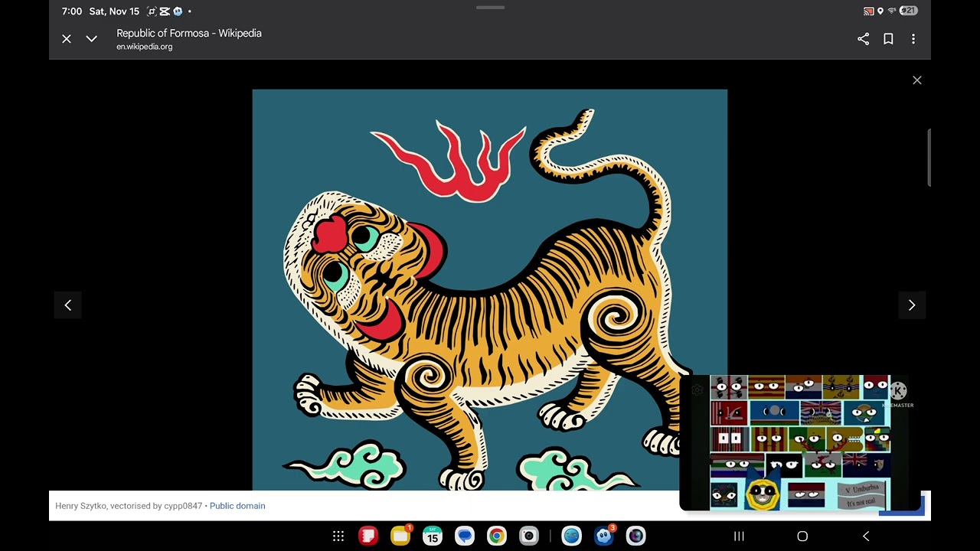Open the globe browser app in taskbar
This screenshot has height=551, width=980.
[572, 536]
